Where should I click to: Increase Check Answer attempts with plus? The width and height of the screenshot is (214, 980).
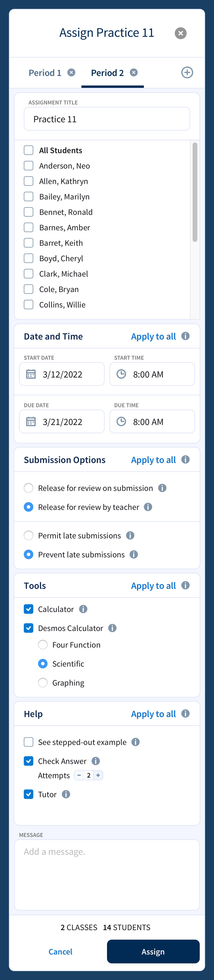pos(98,775)
